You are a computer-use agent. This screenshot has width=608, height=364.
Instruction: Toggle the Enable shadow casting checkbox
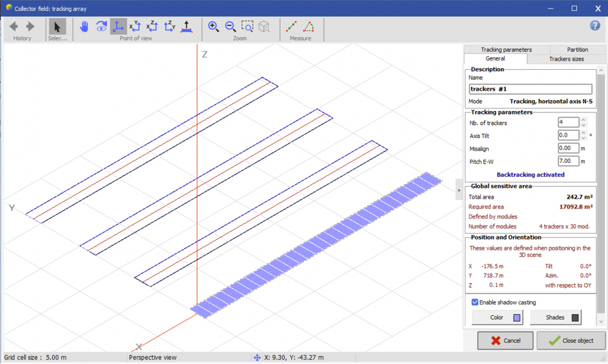[475, 302]
